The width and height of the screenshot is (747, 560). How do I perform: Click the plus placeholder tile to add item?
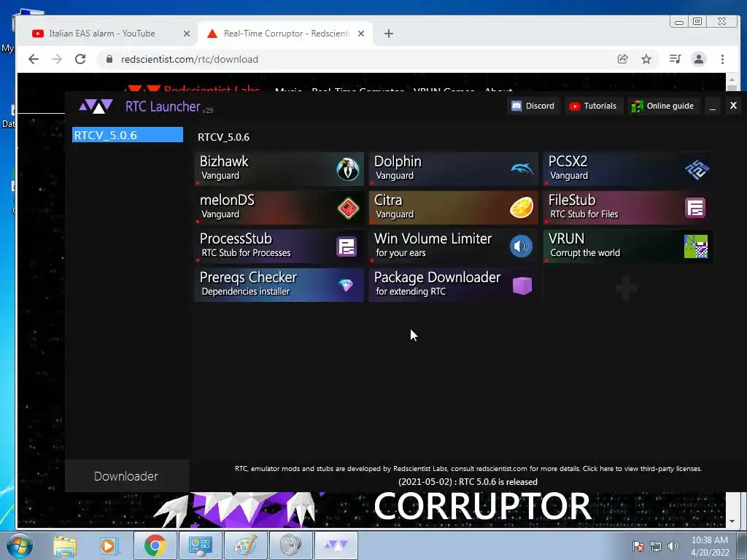pos(627,287)
